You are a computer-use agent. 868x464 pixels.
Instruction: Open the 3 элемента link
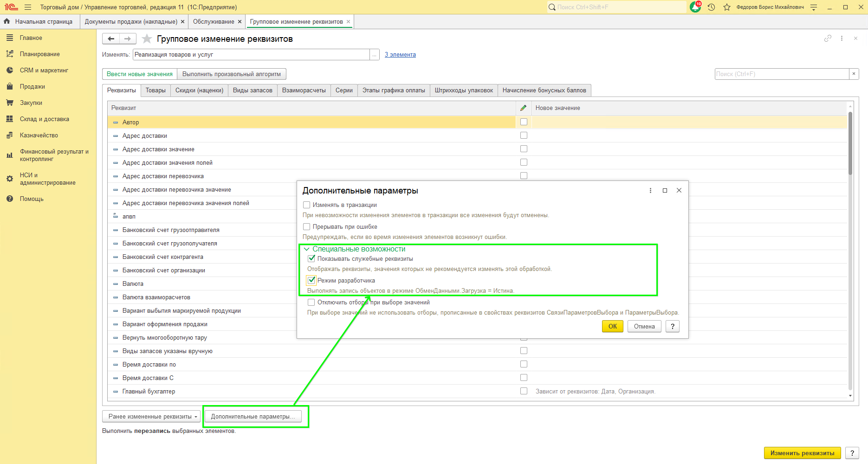point(400,55)
